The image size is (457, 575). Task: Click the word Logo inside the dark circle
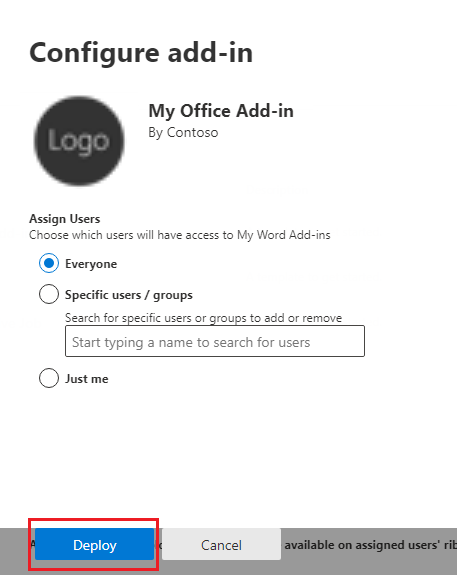tap(78, 141)
